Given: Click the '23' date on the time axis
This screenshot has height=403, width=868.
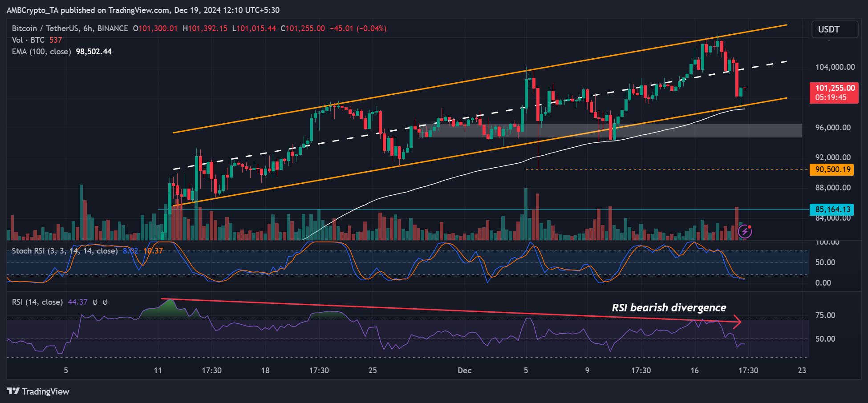Looking at the screenshot, I should point(802,371).
